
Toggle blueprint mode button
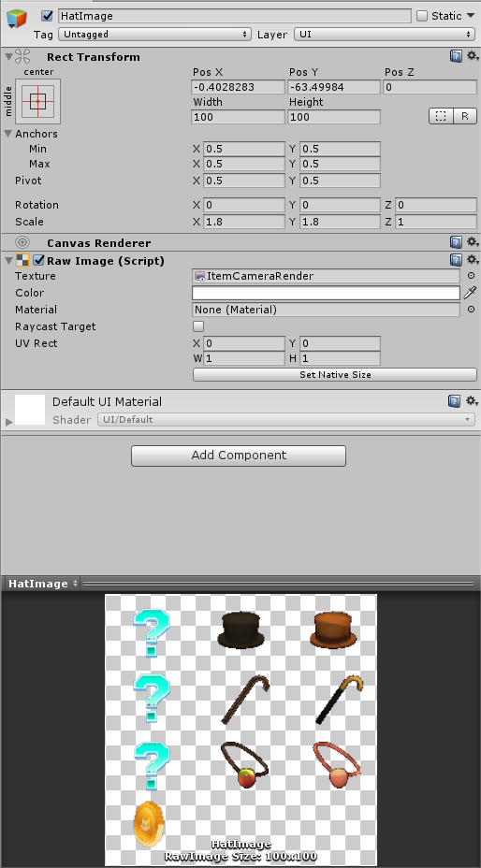[x=441, y=116]
